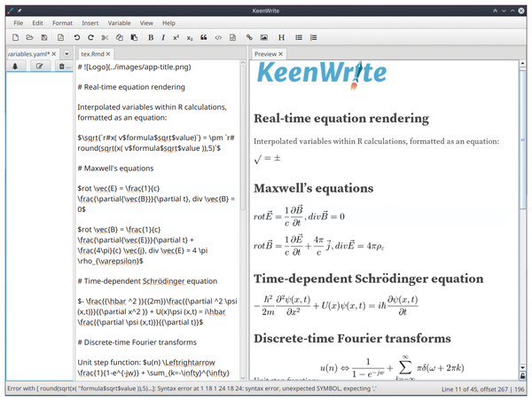Insert a hyperlink with the link icon

coord(249,37)
